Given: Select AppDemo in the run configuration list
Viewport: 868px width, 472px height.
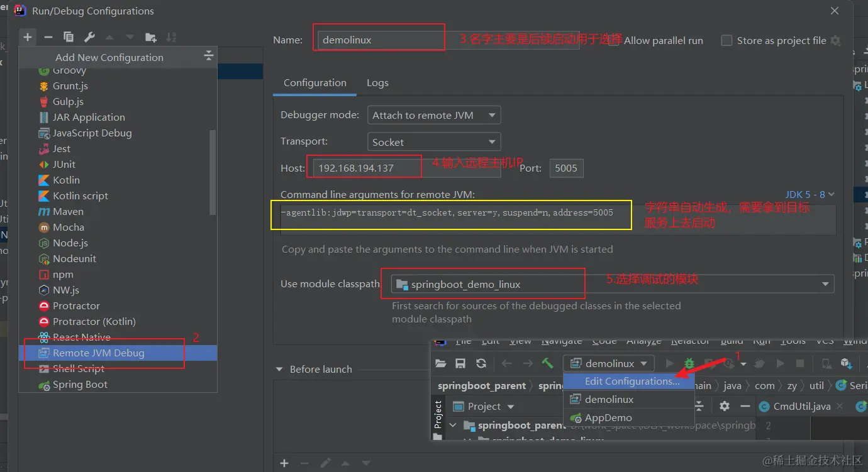Looking at the screenshot, I should [629, 417].
